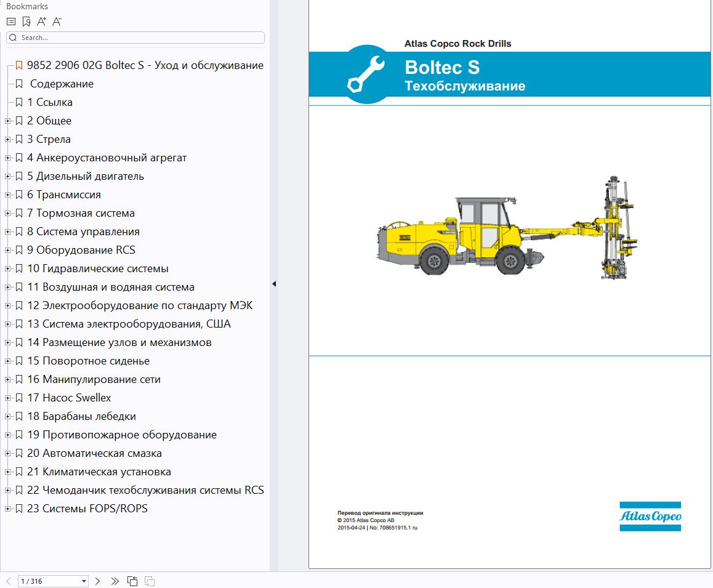The height and width of the screenshot is (588, 713).
Task: Expand 5 Дизельный двигатель
Action: [8, 177]
